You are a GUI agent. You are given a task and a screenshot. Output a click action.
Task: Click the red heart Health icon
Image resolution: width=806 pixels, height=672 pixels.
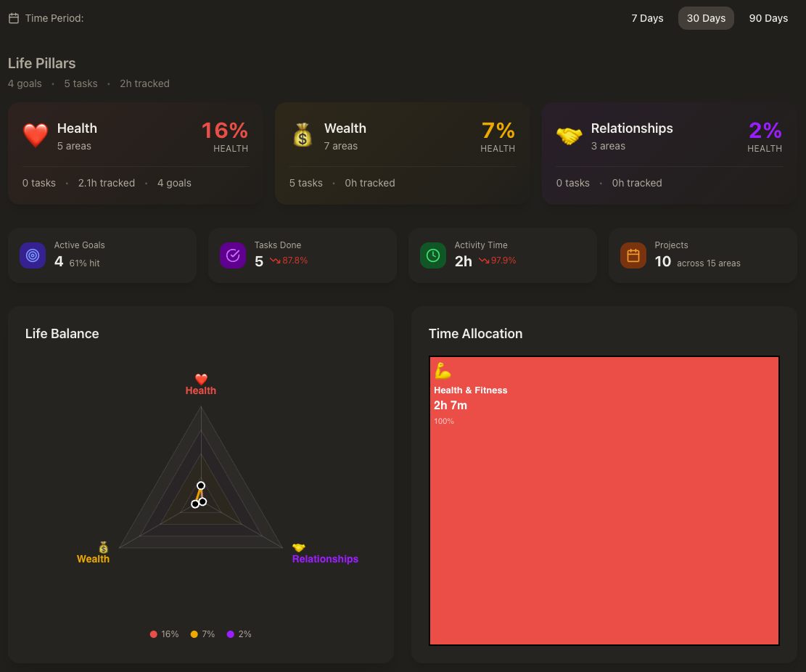35,136
